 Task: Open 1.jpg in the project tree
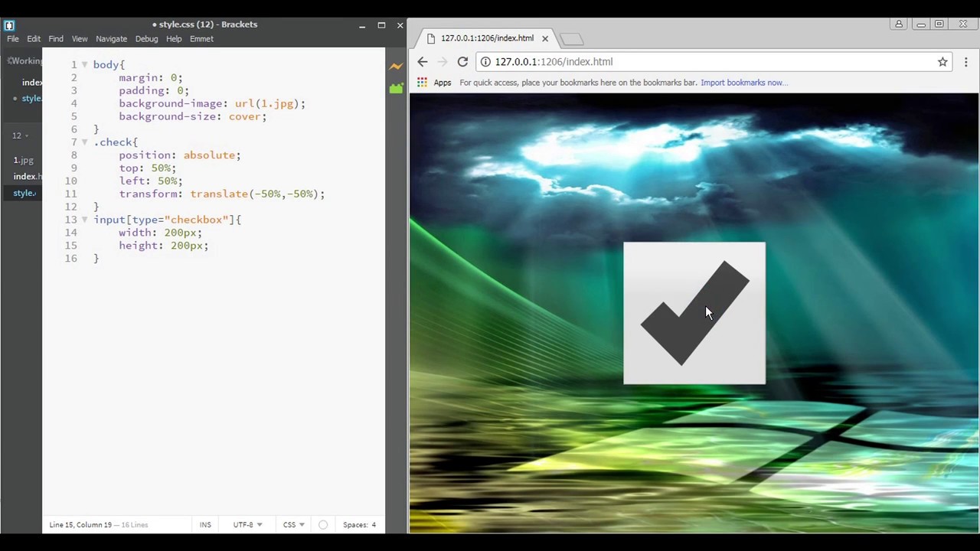23,161
